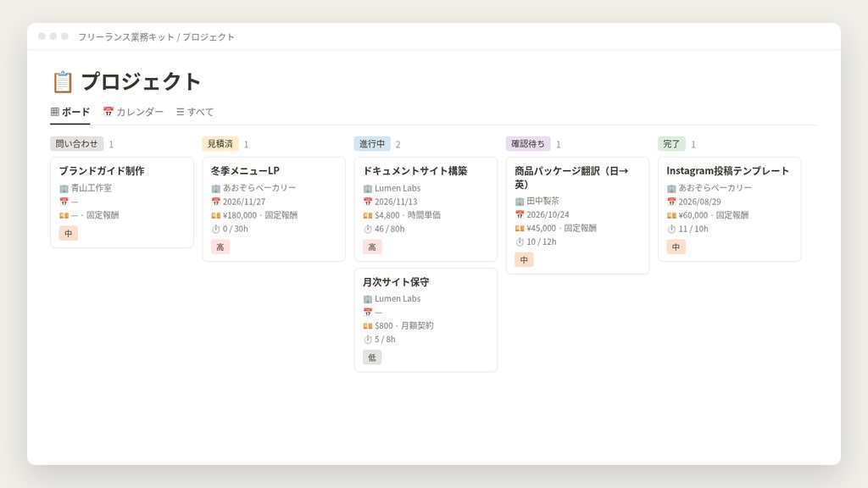Viewport: 868px width, 488px height.
Task: Click the 中 priority tag on Instagram投稿テンプレート
Action: [x=676, y=247]
